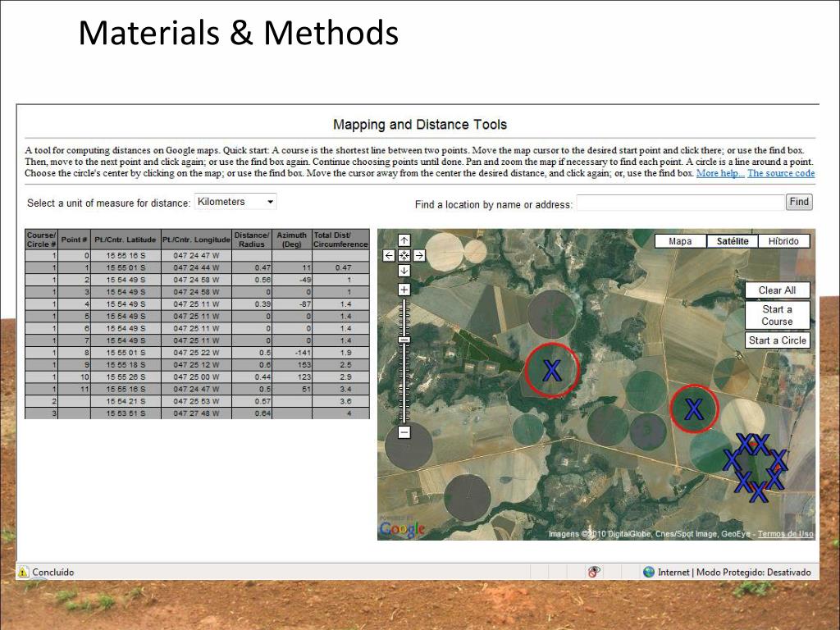Select the latitude cell 15 53 51 S
The image size is (840, 630).
pyautogui.click(x=126, y=413)
